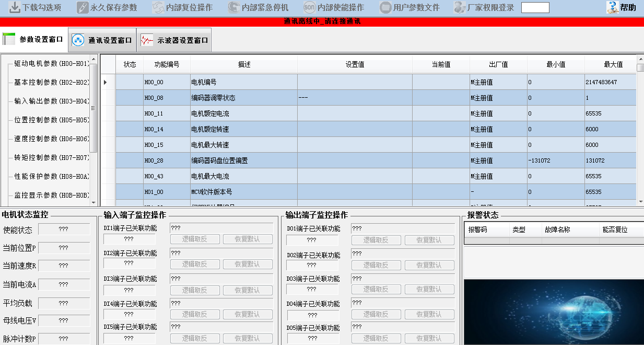Click 逻辑取反 button for DI3 terminal

coord(194,290)
